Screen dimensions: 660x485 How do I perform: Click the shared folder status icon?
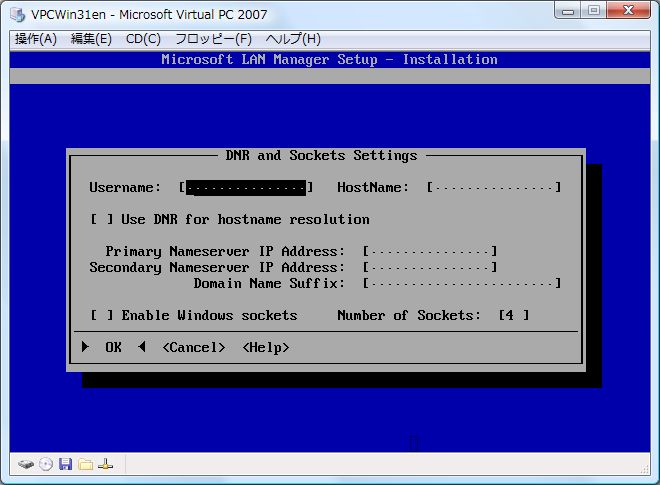[x=85, y=464]
